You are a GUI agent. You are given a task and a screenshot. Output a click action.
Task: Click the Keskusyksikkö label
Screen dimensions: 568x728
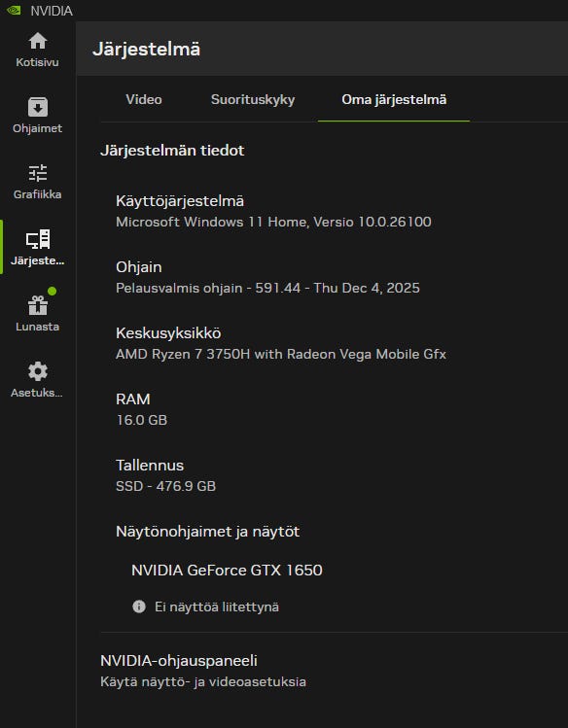point(168,332)
